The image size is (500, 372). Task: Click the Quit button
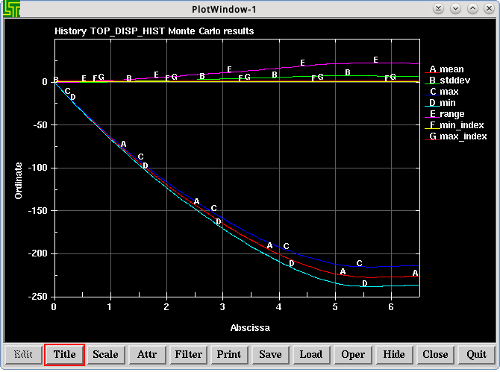click(x=476, y=355)
